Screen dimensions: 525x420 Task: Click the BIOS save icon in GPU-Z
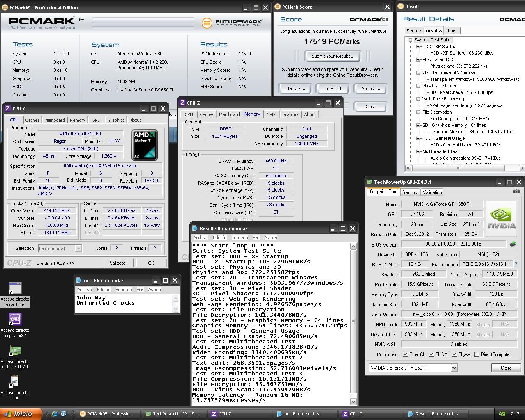[513, 244]
